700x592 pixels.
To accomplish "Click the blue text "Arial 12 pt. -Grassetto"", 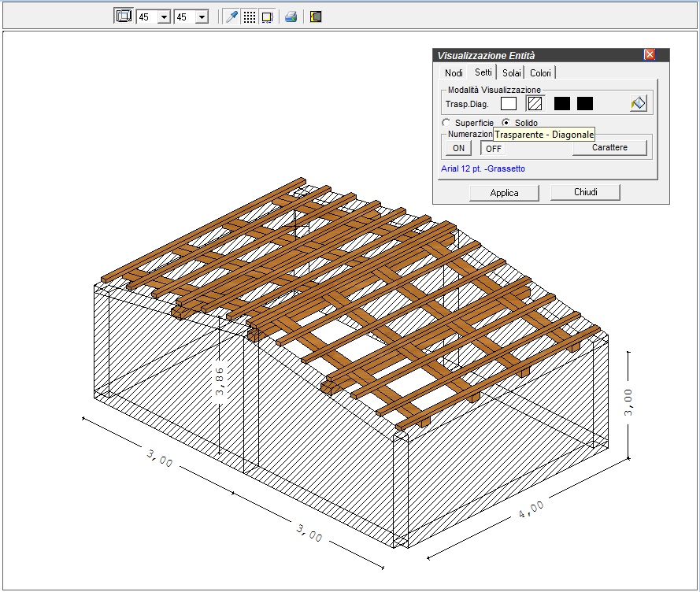I will [483, 168].
